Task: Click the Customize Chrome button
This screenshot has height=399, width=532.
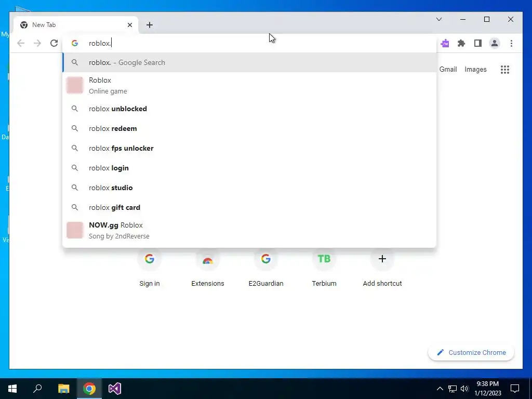Action: point(471,353)
